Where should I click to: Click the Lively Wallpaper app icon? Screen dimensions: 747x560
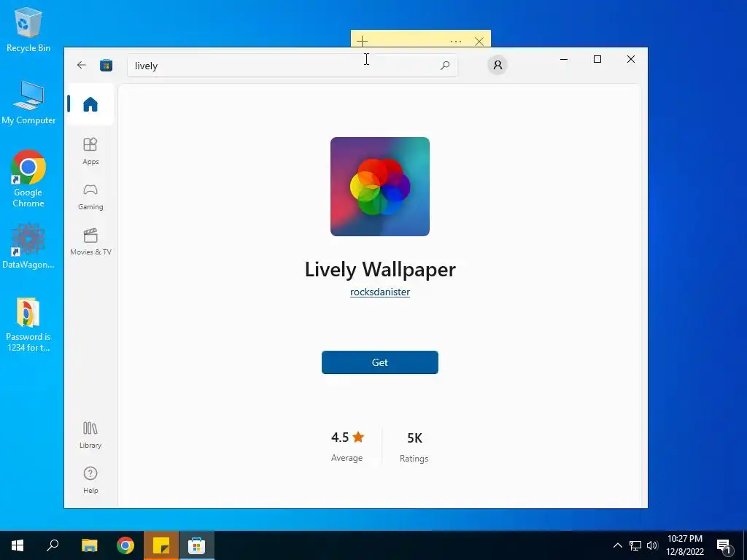pyautogui.click(x=379, y=186)
